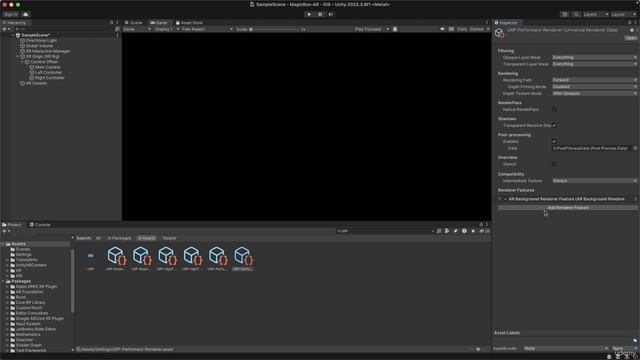Toggle Mute Audio speaker icon in Game view
This screenshot has height=360, width=640.
tap(442, 29)
